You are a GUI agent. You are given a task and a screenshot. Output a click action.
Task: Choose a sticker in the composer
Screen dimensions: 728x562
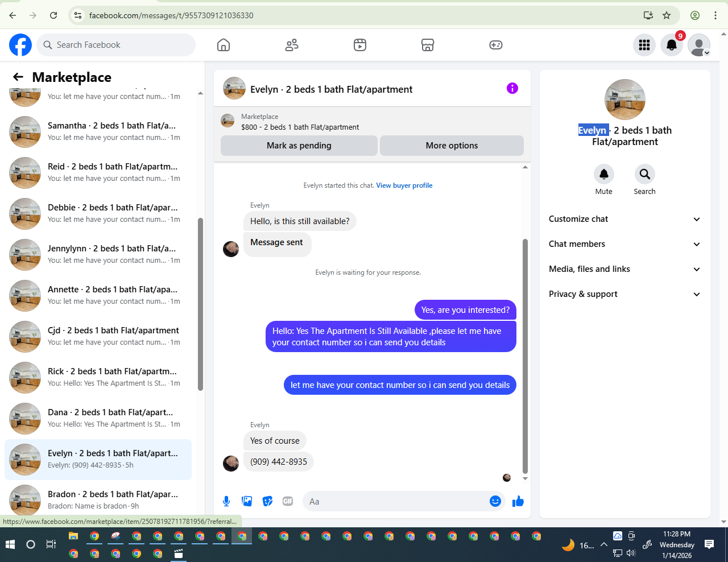pos(267,501)
